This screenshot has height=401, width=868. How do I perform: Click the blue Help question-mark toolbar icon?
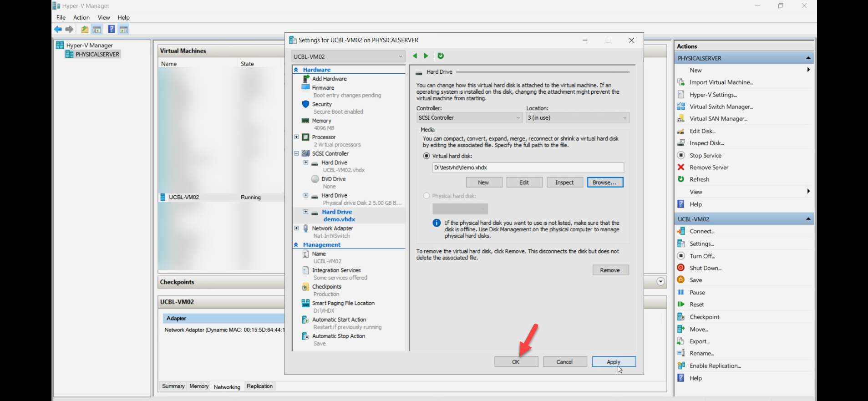[x=111, y=29]
